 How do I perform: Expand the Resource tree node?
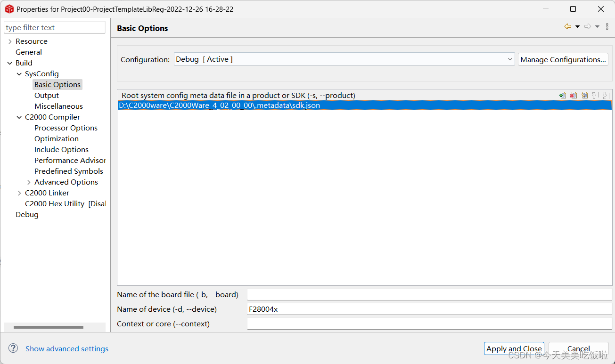10,41
